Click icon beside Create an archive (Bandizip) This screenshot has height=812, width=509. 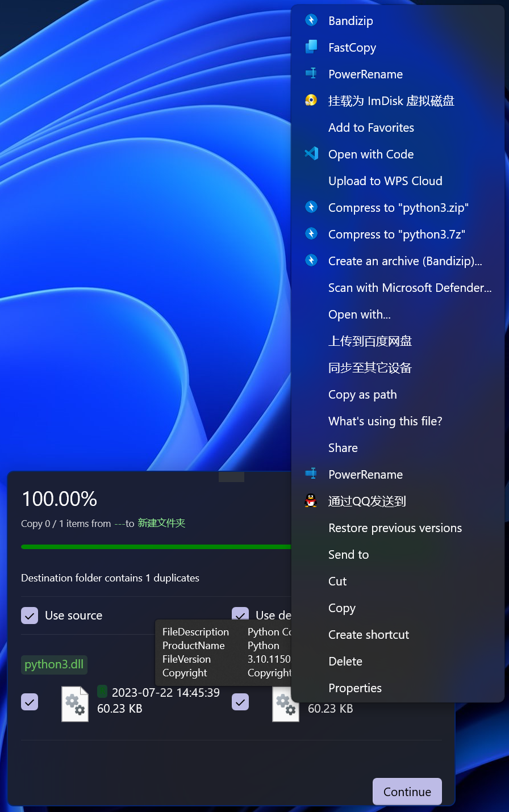click(311, 260)
